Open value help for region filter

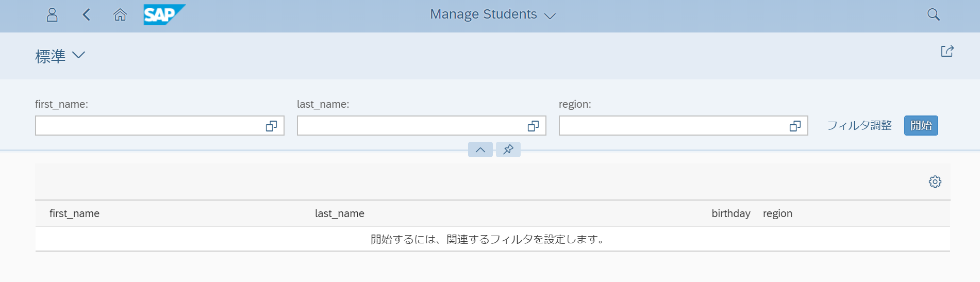pos(795,126)
